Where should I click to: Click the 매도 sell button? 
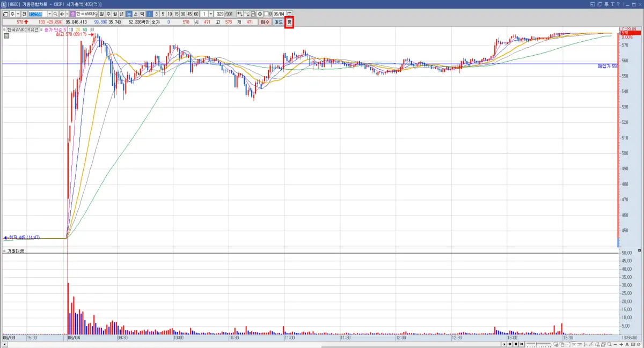(279, 22)
